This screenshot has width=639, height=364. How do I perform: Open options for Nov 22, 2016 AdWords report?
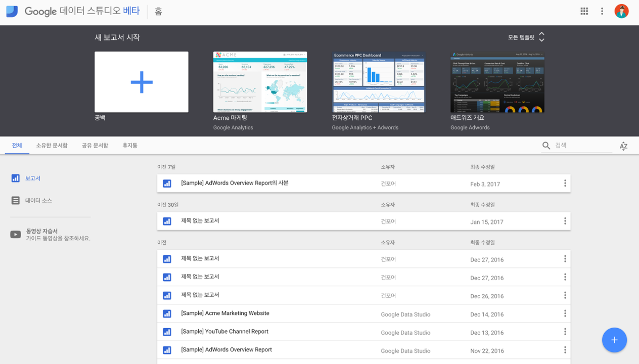pos(565,350)
